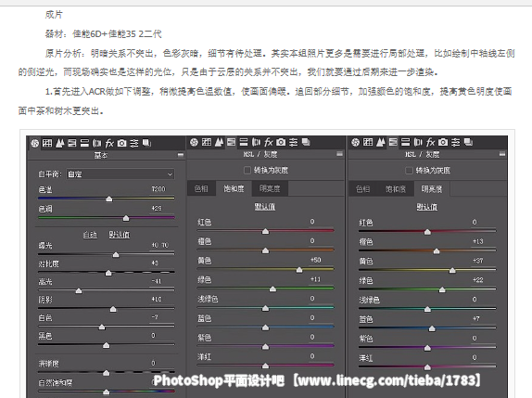Click the 蓝色 luminance slider handle
Screen dimensions: 532x398
pyautogui.click(x=432, y=328)
